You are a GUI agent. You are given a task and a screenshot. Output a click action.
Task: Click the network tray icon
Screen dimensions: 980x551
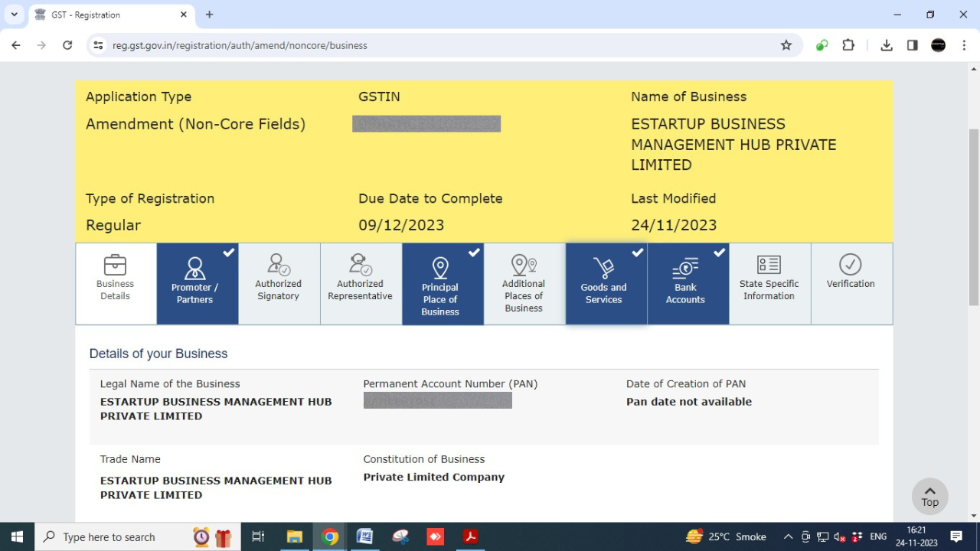coord(823,536)
